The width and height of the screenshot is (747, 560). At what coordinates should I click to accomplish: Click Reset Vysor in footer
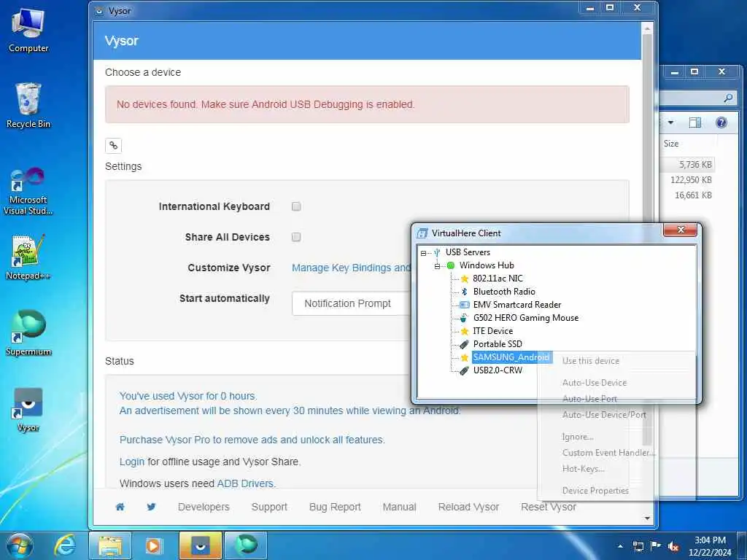pyautogui.click(x=549, y=507)
